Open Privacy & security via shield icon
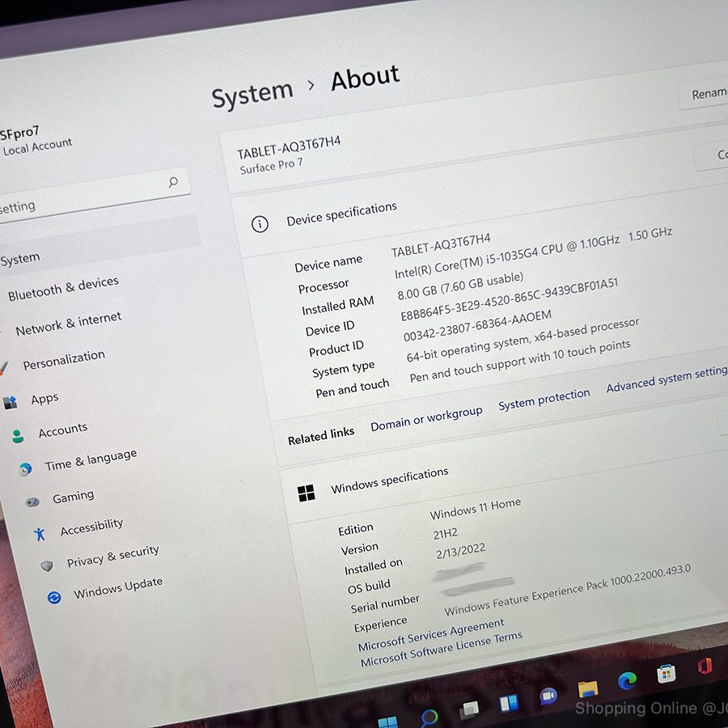The image size is (728, 728). tap(47, 565)
